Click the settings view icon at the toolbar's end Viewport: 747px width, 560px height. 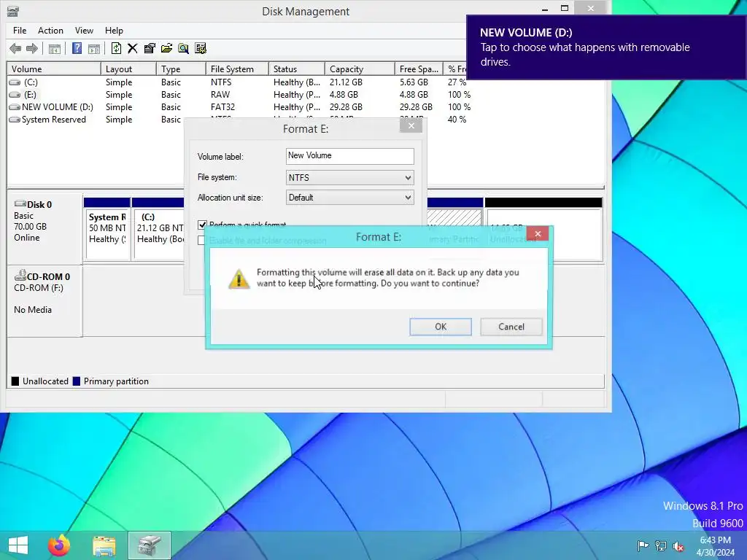pyautogui.click(x=201, y=48)
